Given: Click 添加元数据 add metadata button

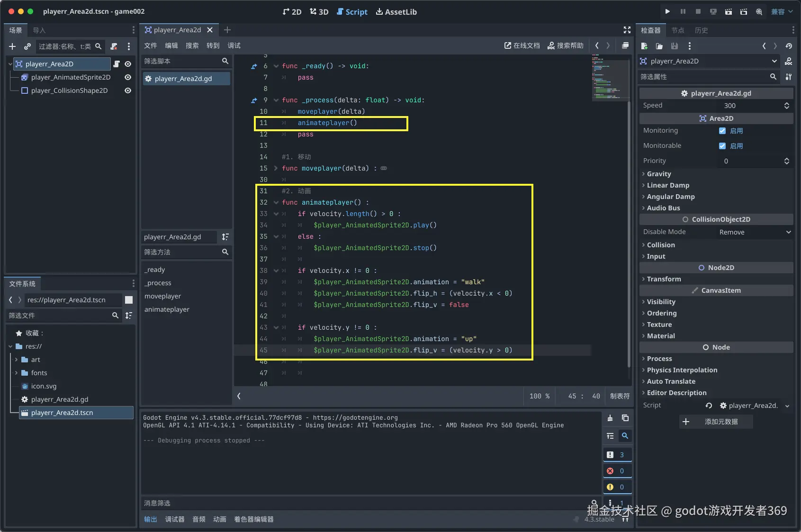Looking at the screenshot, I should coord(716,422).
